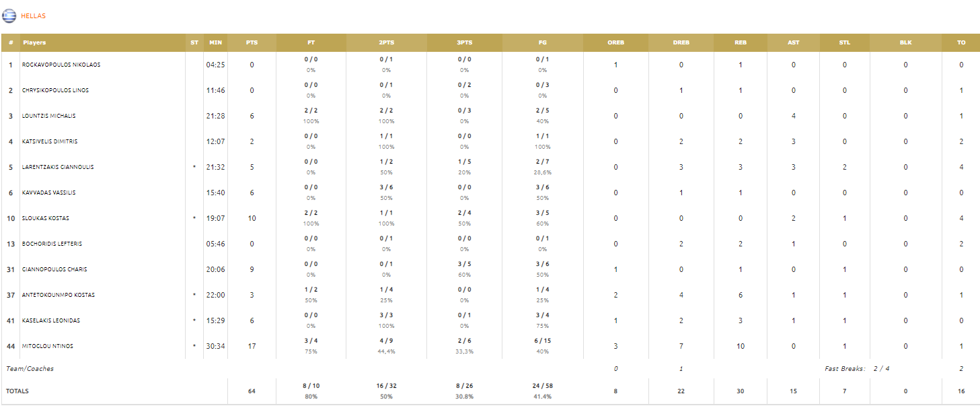The image size is (980, 410).
Task: Click the Players column header
Action: point(34,42)
